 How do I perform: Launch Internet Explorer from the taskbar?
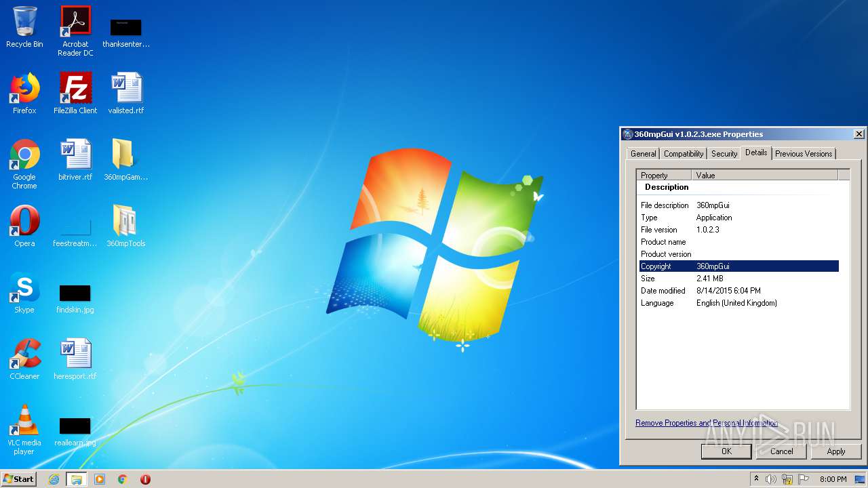pos(54,479)
